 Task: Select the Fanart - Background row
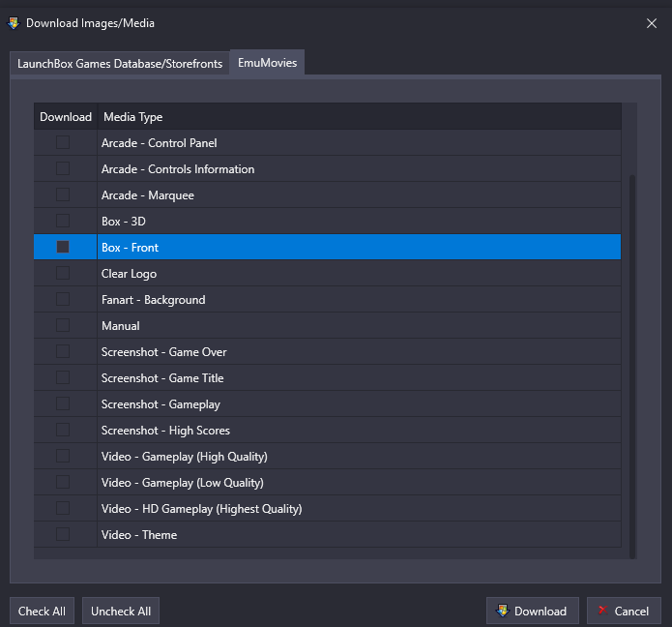tap(328, 299)
